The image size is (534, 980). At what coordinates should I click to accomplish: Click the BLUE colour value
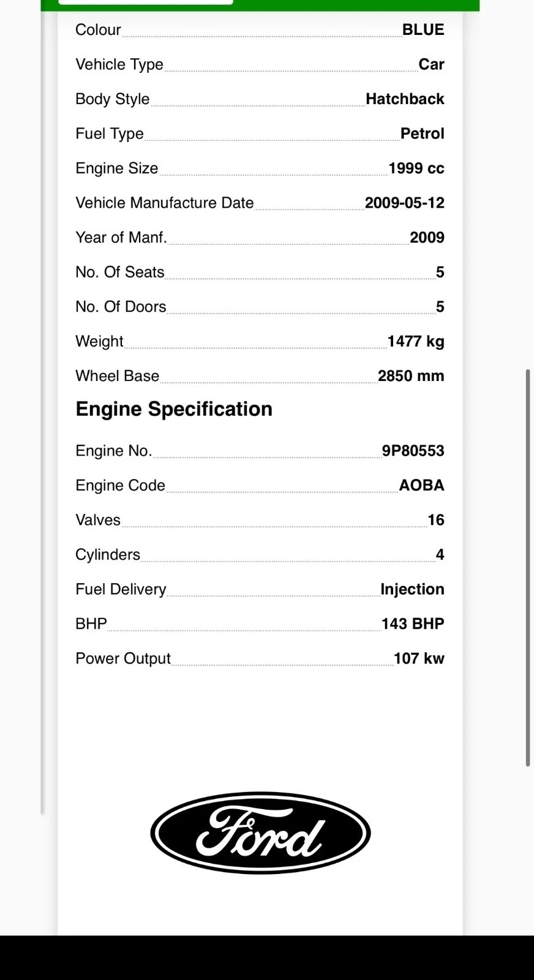pos(423,29)
